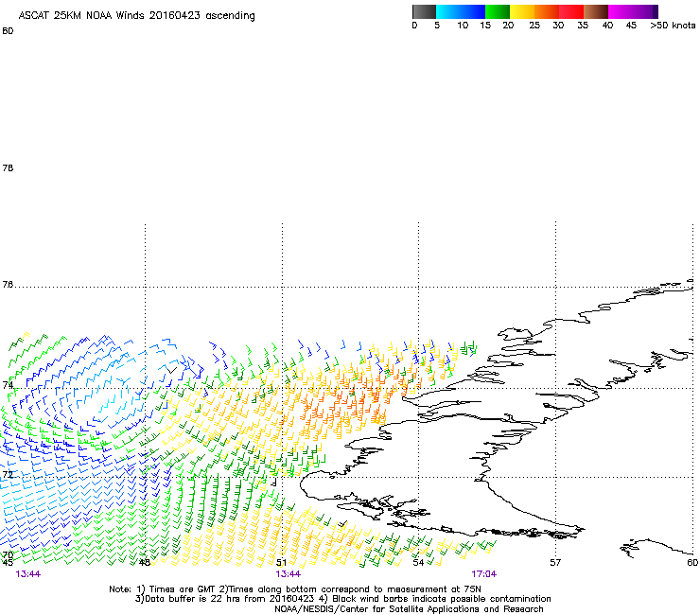Click the "54" longitude label on the bottom axis
Image resolution: width=700 pixels, height=615 pixels.
click(418, 563)
